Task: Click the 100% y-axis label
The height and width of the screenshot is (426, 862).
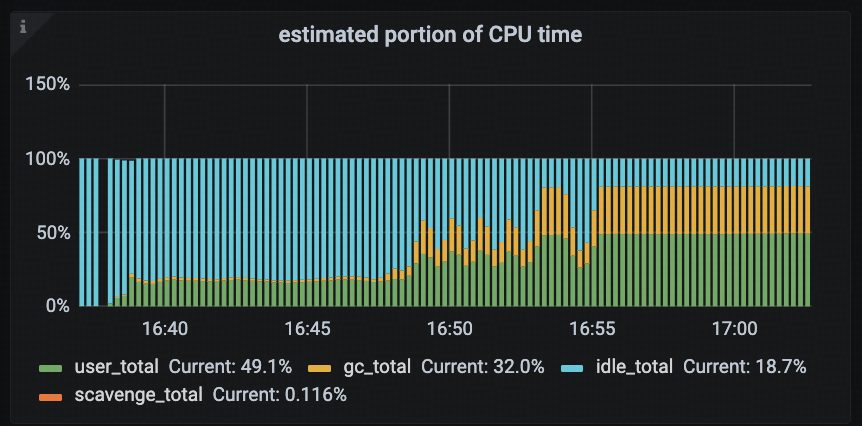Action: pyautogui.click(x=46, y=159)
